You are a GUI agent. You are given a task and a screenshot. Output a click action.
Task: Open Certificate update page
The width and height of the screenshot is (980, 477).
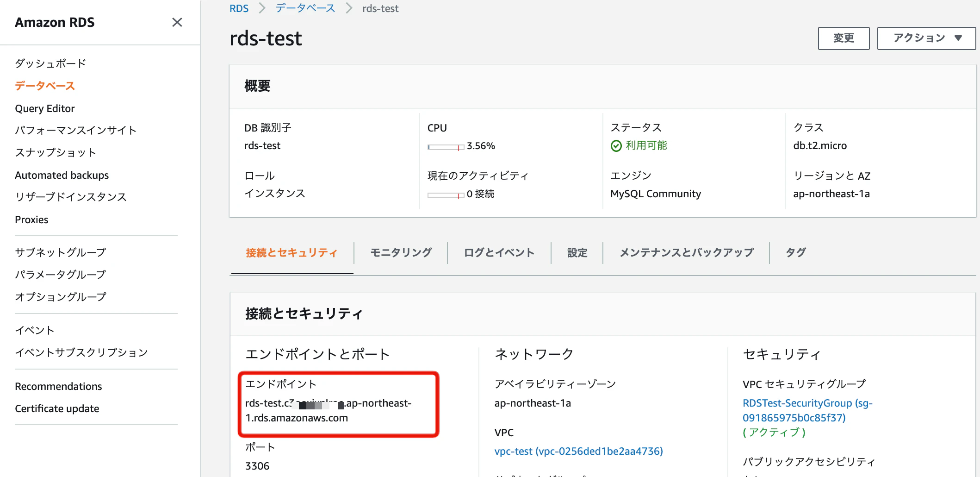click(57, 408)
